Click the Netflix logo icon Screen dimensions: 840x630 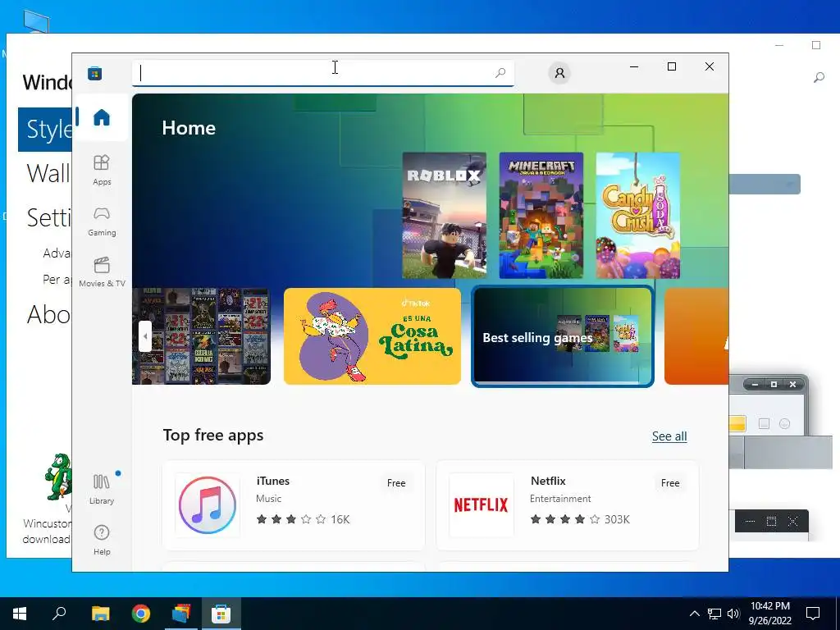[481, 505]
